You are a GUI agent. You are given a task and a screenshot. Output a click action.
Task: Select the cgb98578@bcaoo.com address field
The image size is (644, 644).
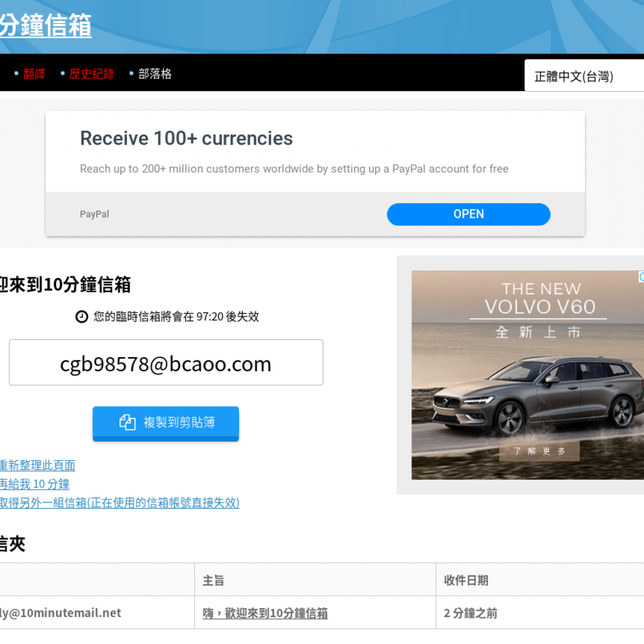click(165, 362)
